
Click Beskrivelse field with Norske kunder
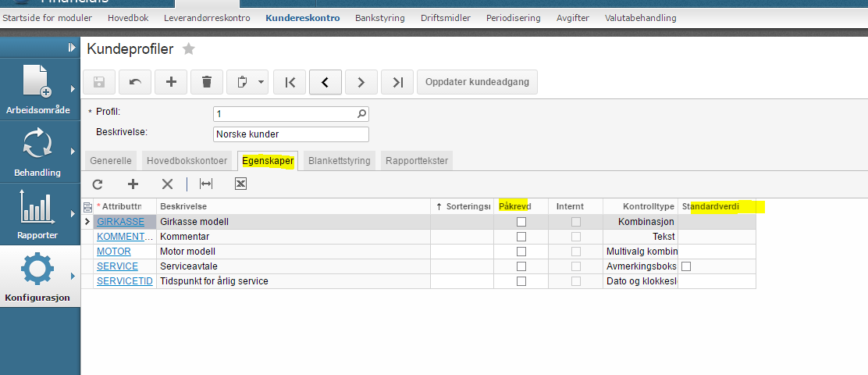tap(290, 134)
